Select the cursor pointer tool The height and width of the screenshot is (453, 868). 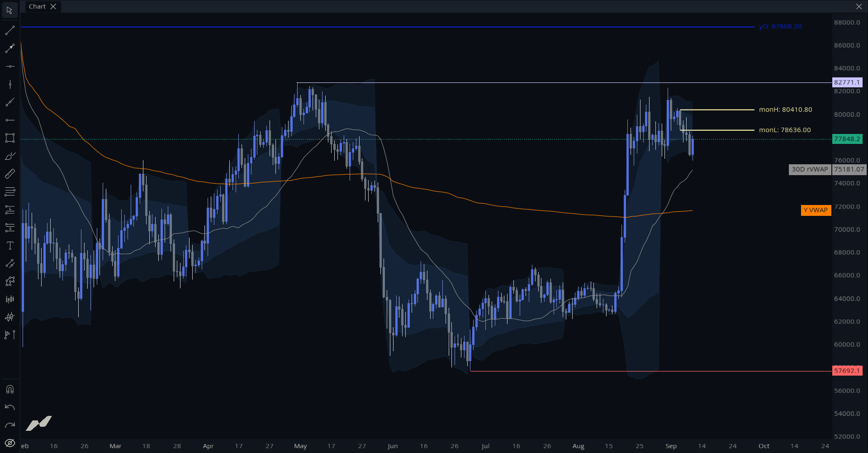(9, 10)
